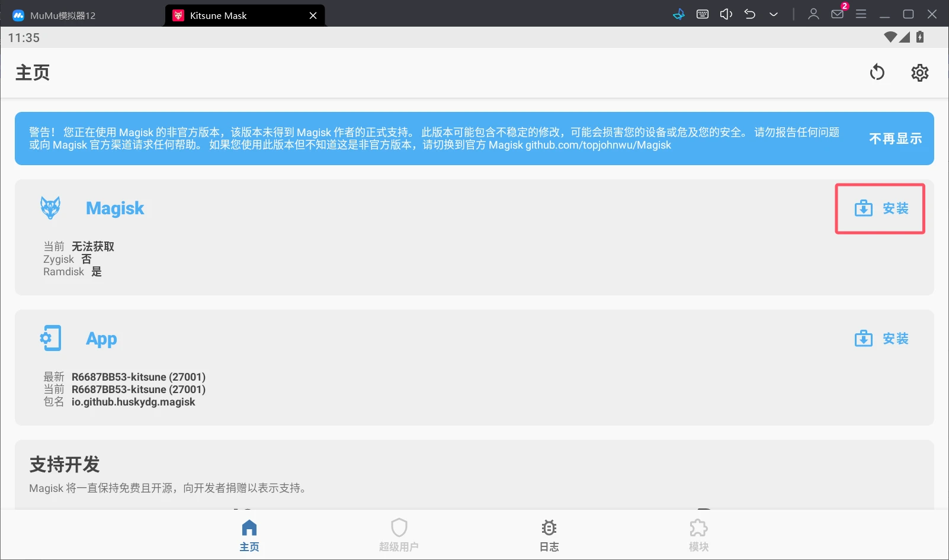Open the emulator keyboard mapping icon
The width and height of the screenshot is (949, 560).
pyautogui.click(x=703, y=14)
